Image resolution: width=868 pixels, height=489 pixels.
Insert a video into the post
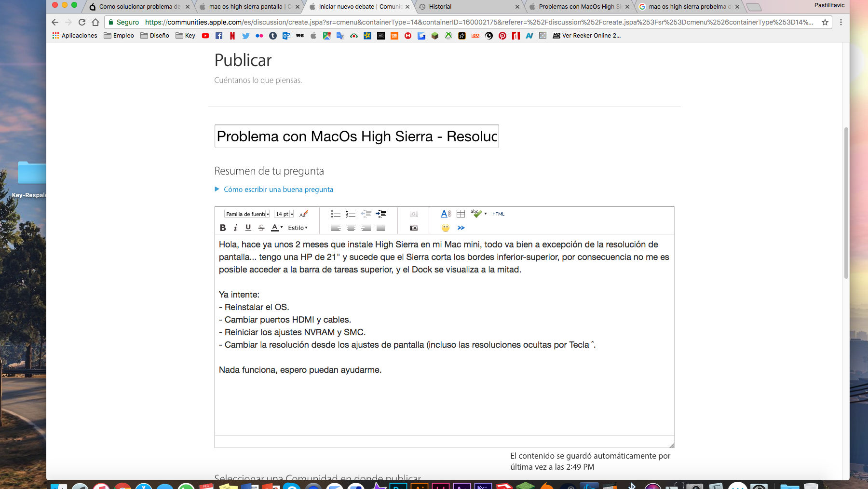(414, 214)
